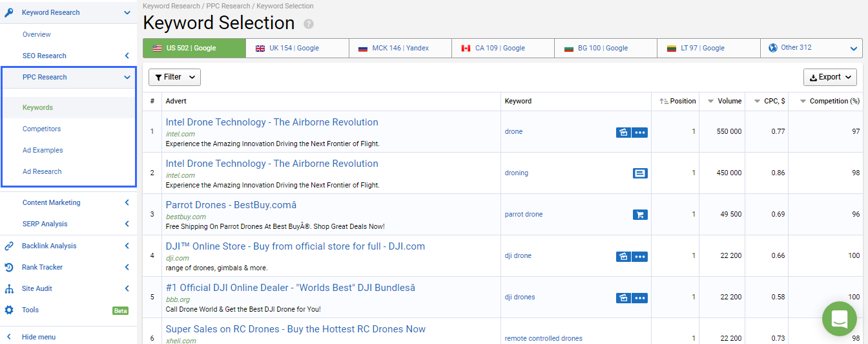Collapse the Keyword Research section chevron
Screen dimensions: 868x344
[x=127, y=12]
